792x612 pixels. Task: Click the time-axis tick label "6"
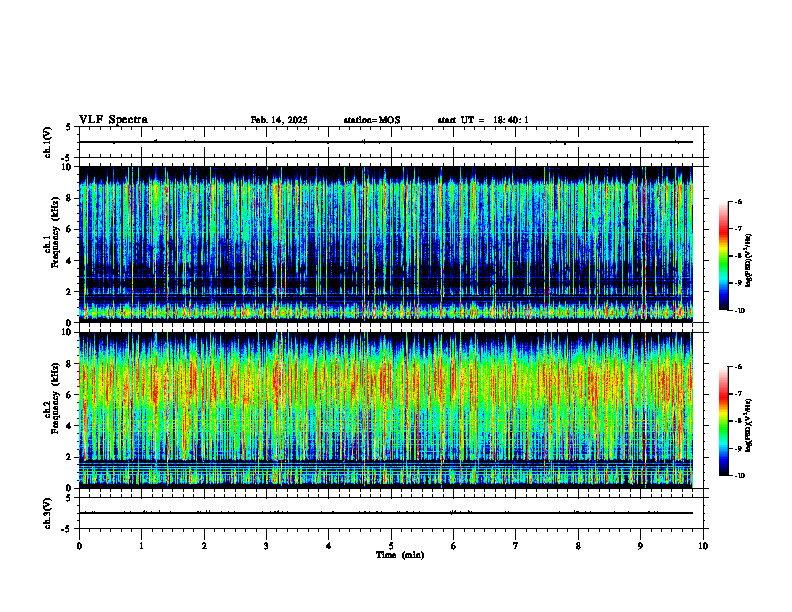(453, 546)
